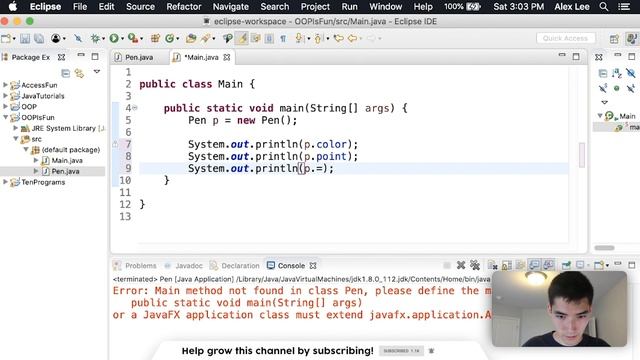Image resolution: width=640 pixels, height=360 pixels.
Task: Open the New Java Class dropdown arrow
Action: point(178,39)
